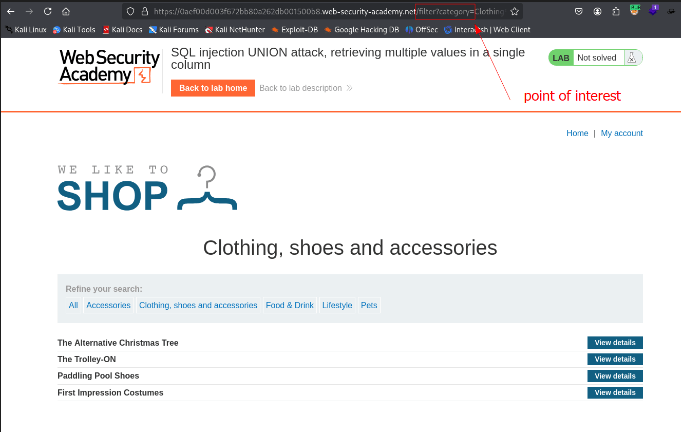Select the Pets category filter

click(x=369, y=305)
